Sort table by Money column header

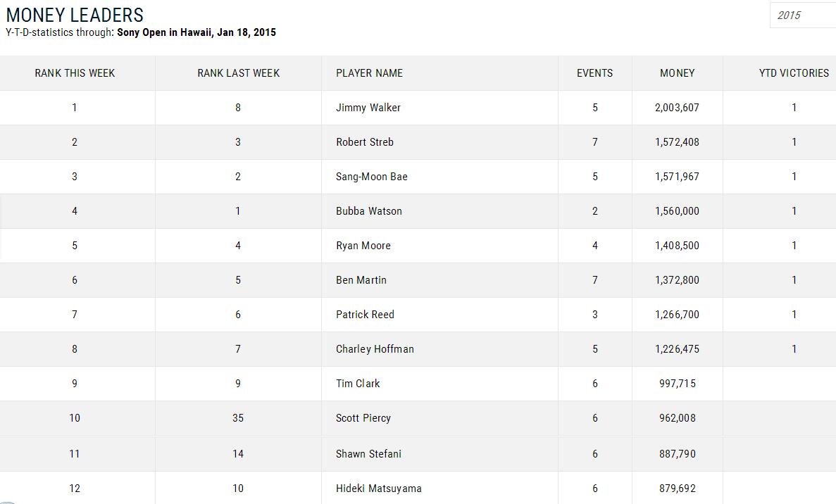(x=677, y=73)
